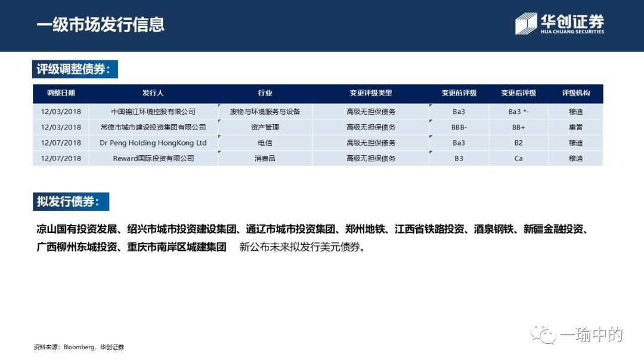Select the 变更评级类型 column header

click(x=371, y=93)
